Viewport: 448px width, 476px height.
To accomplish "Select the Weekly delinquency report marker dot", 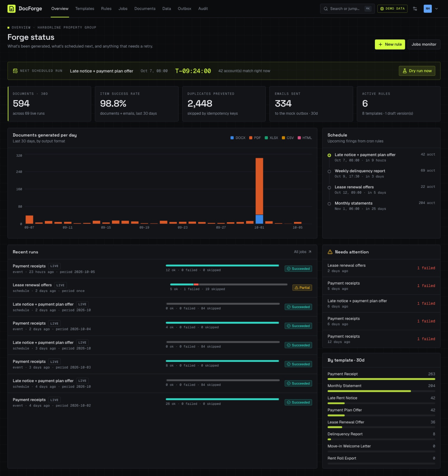I will click(329, 172).
